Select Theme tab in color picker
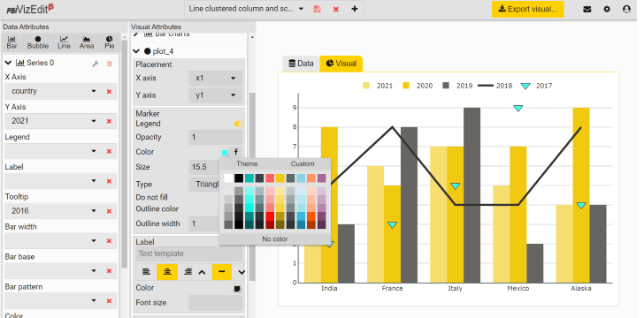 [248, 164]
